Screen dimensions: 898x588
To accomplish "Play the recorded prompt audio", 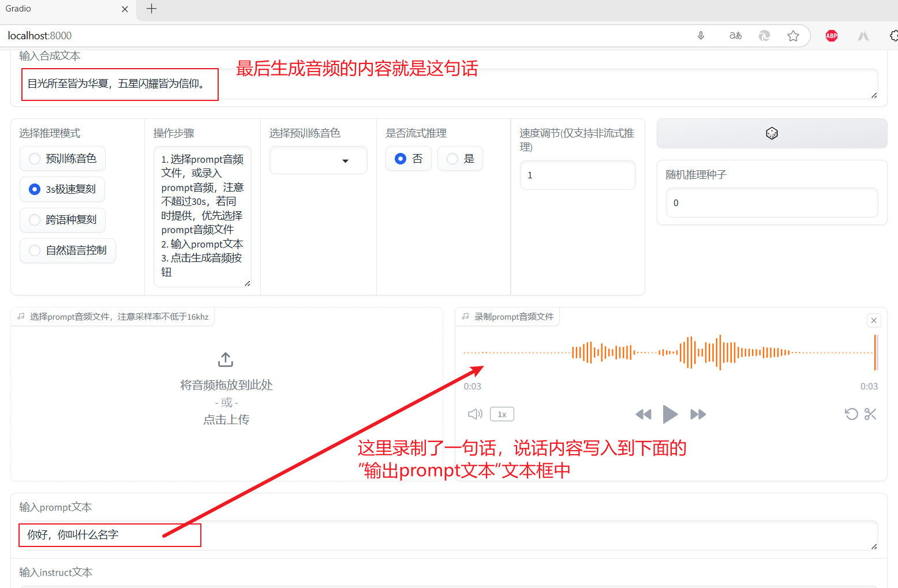I will pos(670,414).
